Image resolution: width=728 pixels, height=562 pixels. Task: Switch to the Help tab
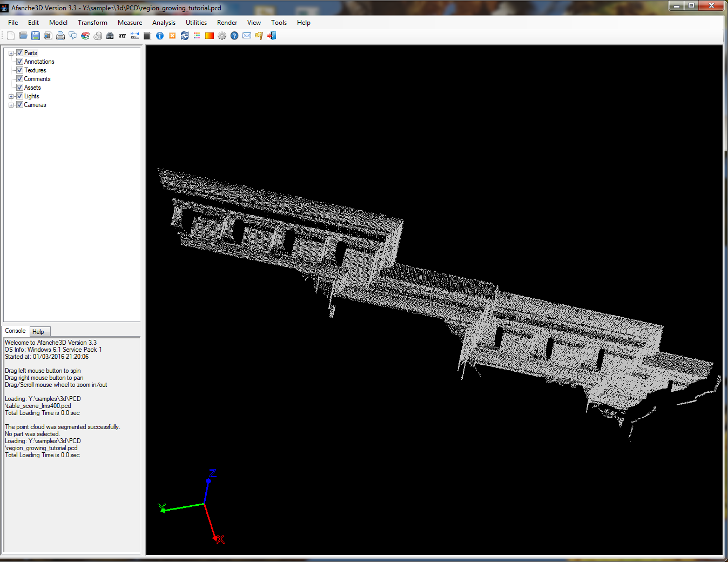(38, 332)
